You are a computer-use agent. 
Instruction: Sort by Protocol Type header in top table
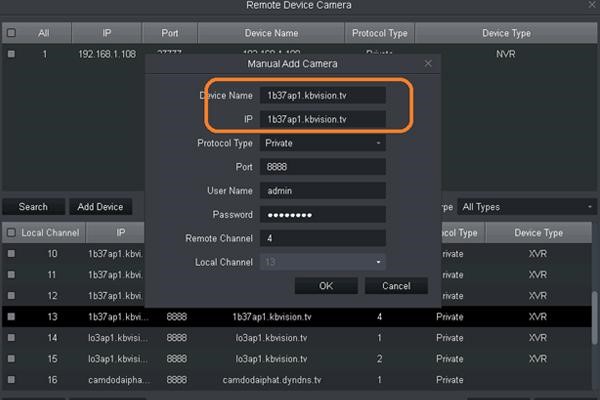point(380,33)
